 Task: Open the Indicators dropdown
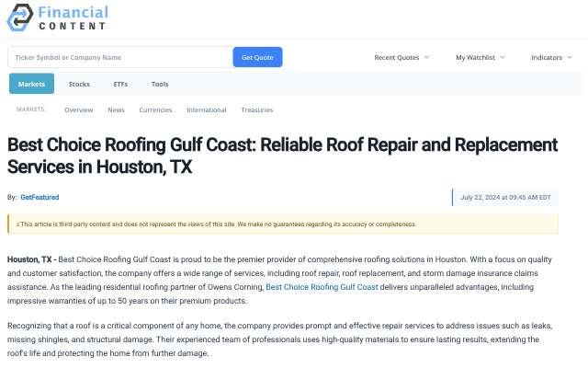coord(551,57)
